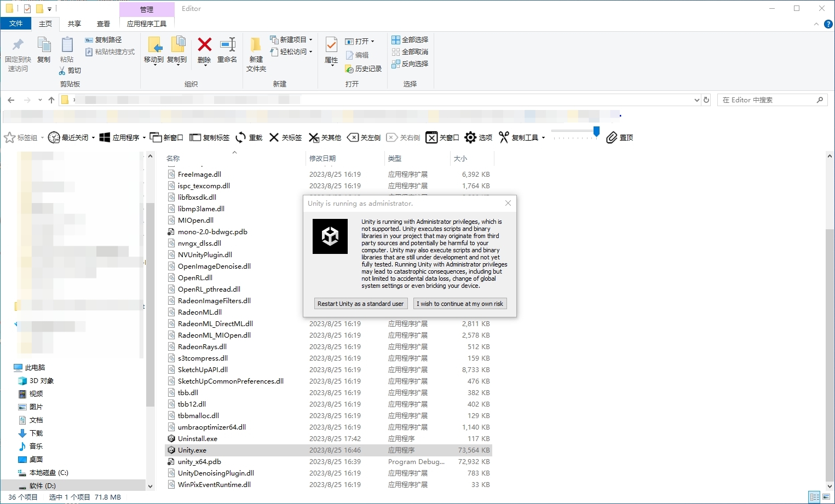The width and height of the screenshot is (835, 504).
Task: Click 粘贴快捷方式 paste shortcut
Action: 110,52
